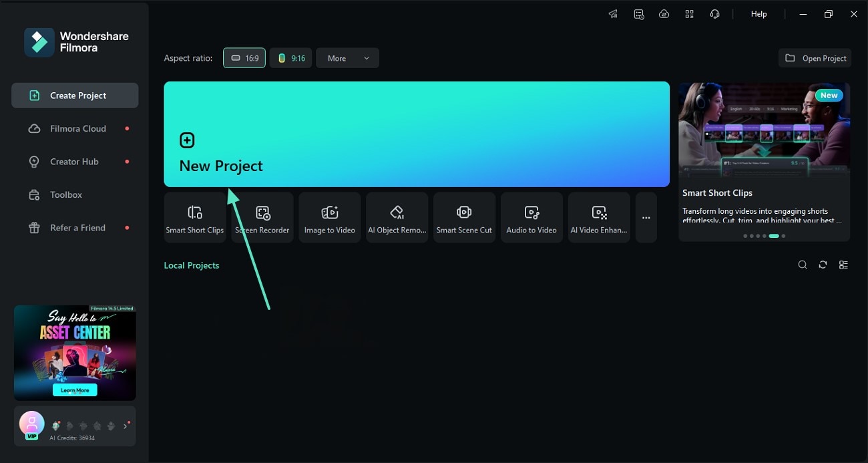
Task: Open Refer a Friend page
Action: 75,228
